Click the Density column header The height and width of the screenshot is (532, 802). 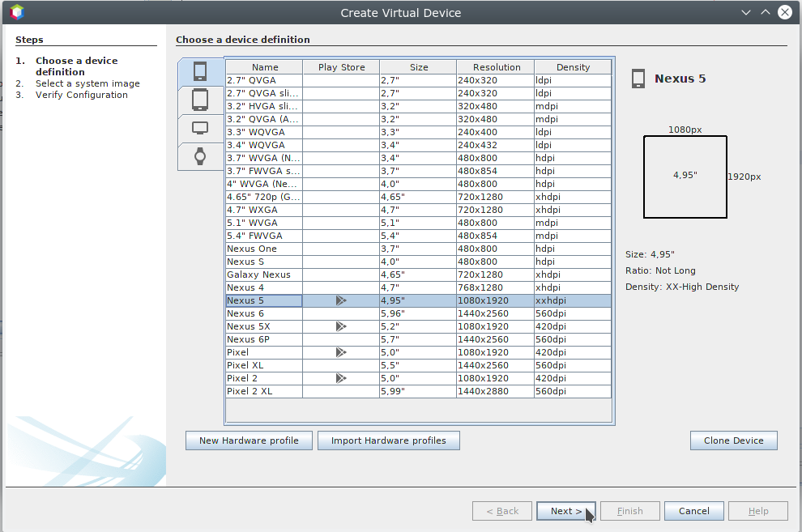tap(573, 67)
